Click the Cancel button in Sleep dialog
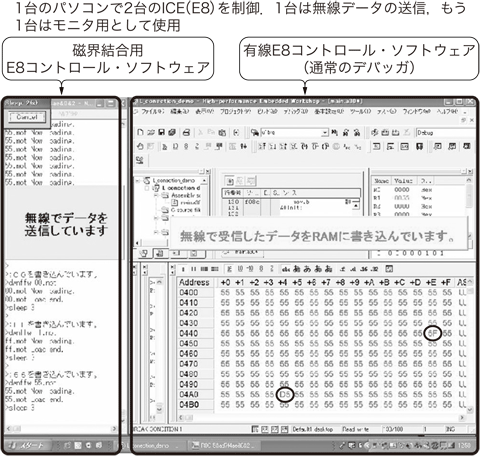 click(27, 117)
